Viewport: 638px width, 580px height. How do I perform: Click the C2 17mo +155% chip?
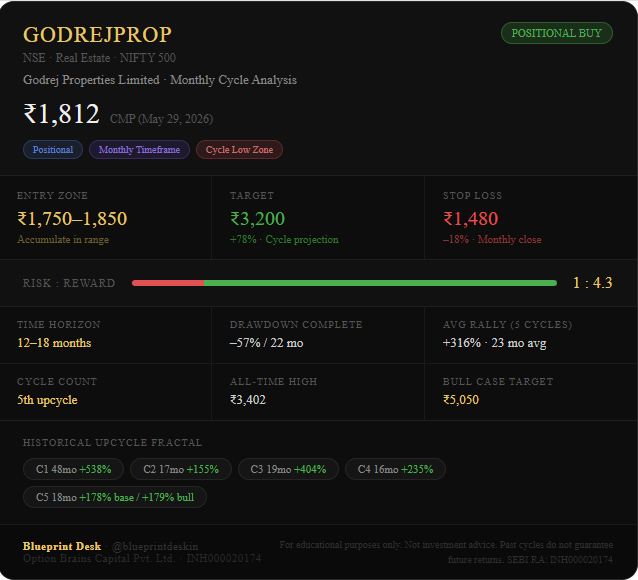[x=181, y=469]
